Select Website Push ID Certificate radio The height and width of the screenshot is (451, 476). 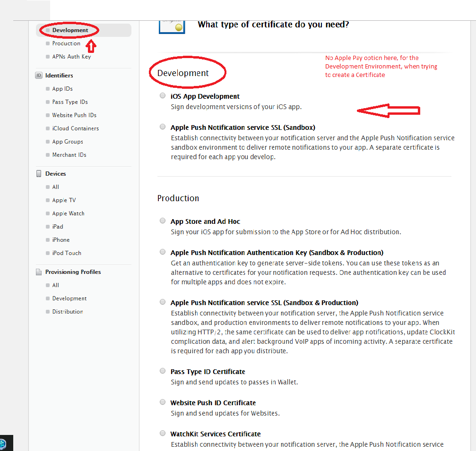click(163, 402)
